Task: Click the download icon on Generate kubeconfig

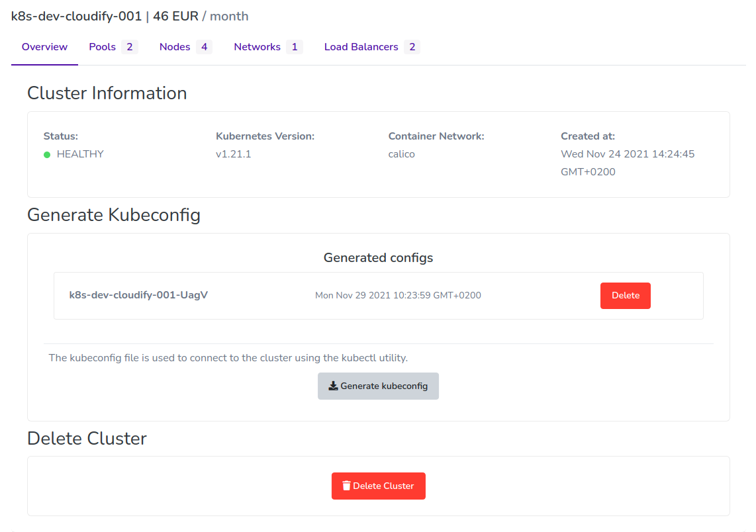Action: point(333,386)
